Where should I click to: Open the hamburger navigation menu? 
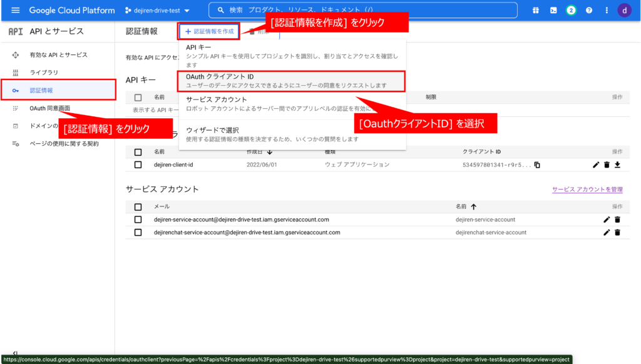16,10
